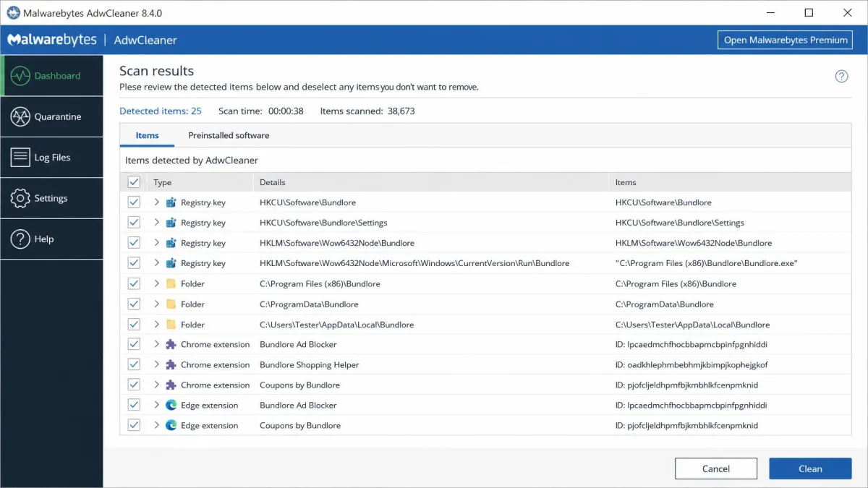Click the Clean button
This screenshot has width=868, height=488.
coord(810,468)
